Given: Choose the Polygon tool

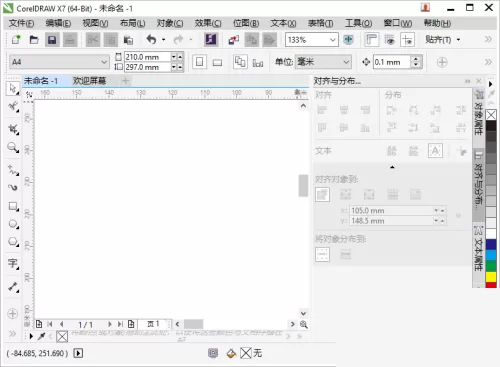Looking at the screenshot, I should [13, 241].
